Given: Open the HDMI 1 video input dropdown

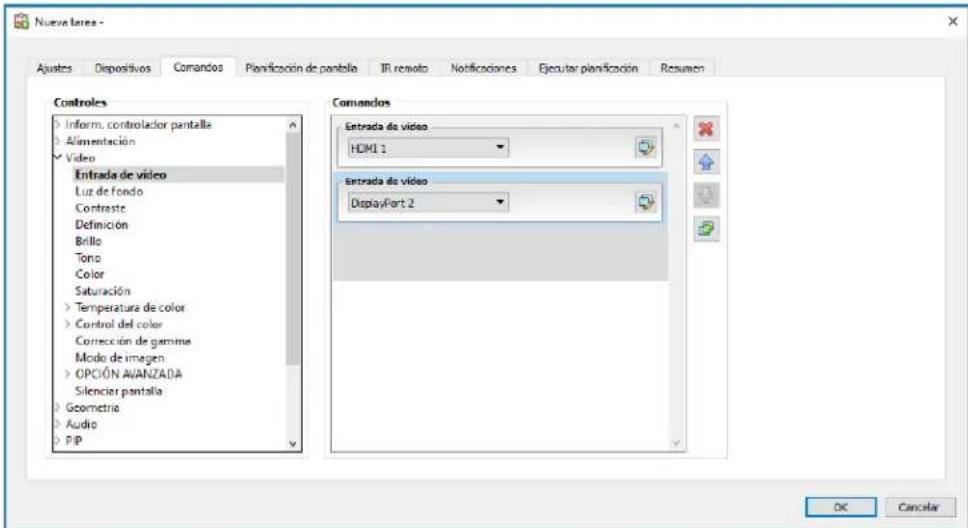Looking at the screenshot, I should pyautogui.click(x=428, y=148).
